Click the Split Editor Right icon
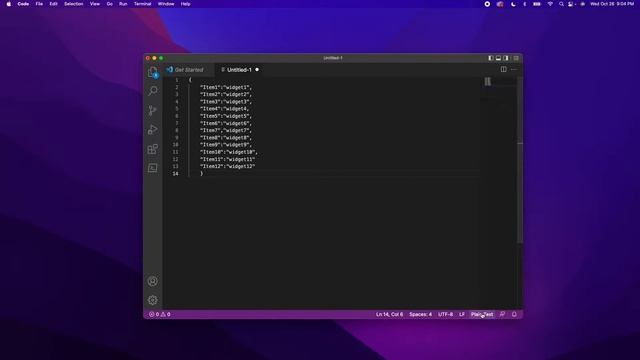The height and width of the screenshot is (360, 640). [503, 69]
